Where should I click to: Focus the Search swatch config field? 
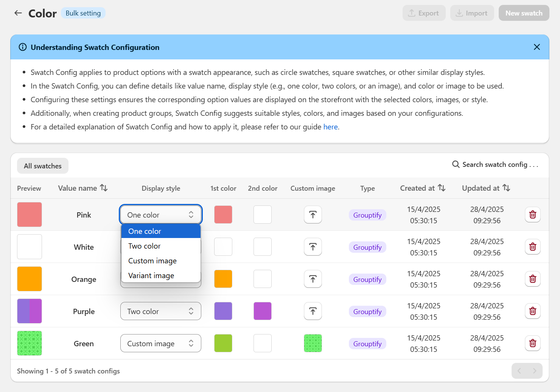pos(495,165)
